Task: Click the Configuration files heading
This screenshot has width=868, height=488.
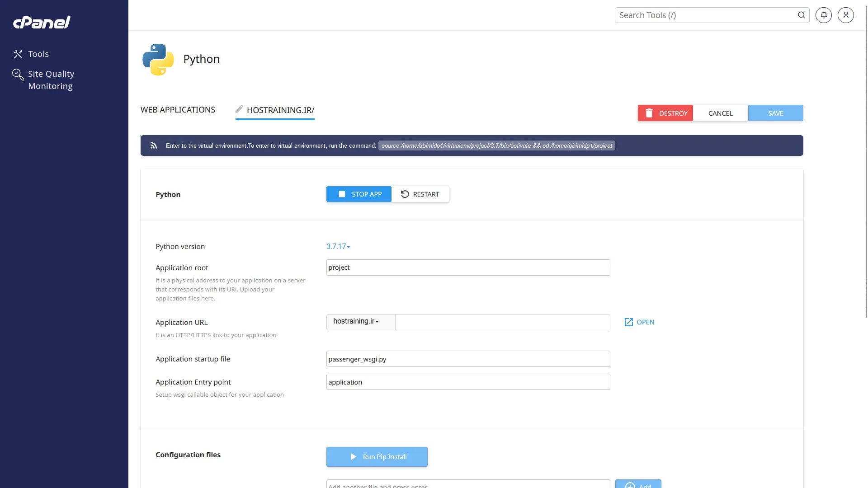Action: click(188, 455)
